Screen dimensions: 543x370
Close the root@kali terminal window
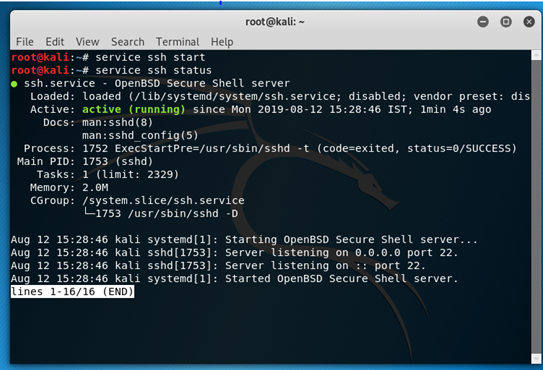[529, 22]
